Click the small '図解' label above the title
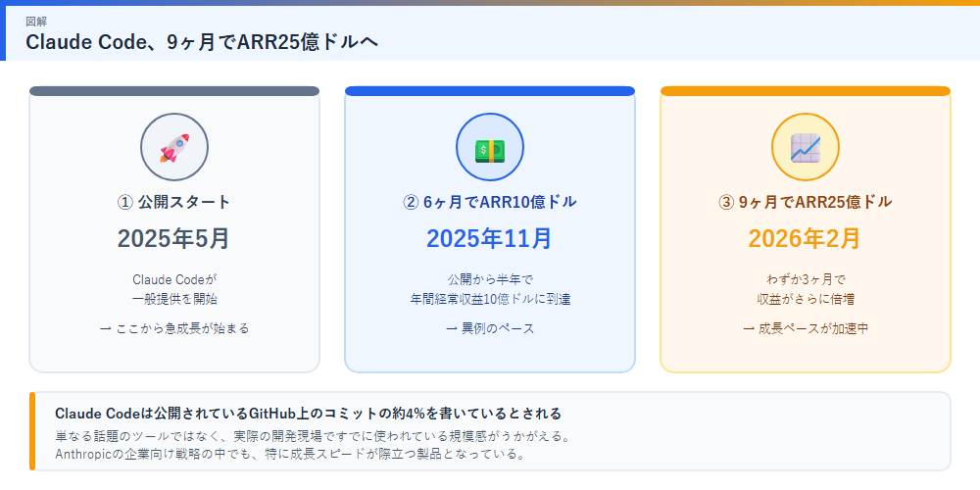980x490 pixels. 35,22
